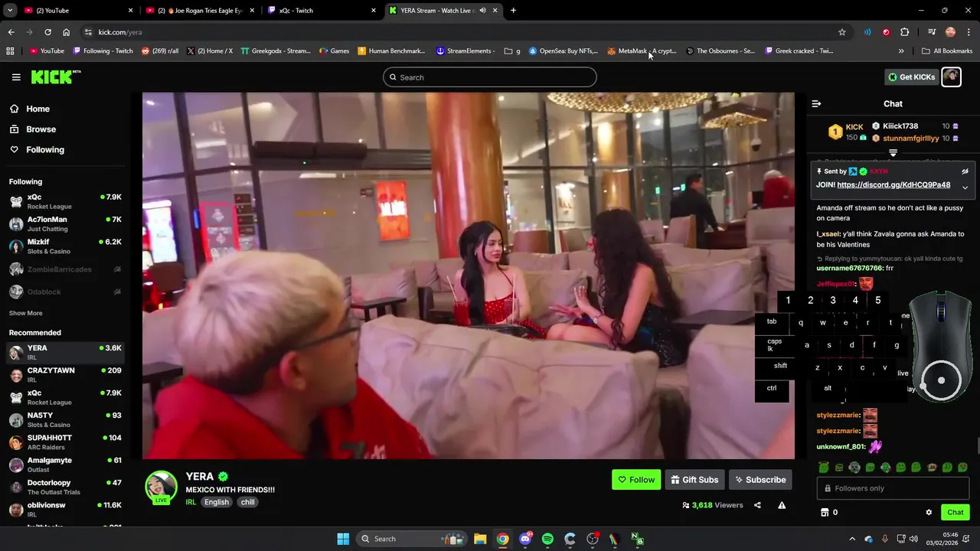
Task: Open the tab search dropdown arrow
Action: coord(10,10)
